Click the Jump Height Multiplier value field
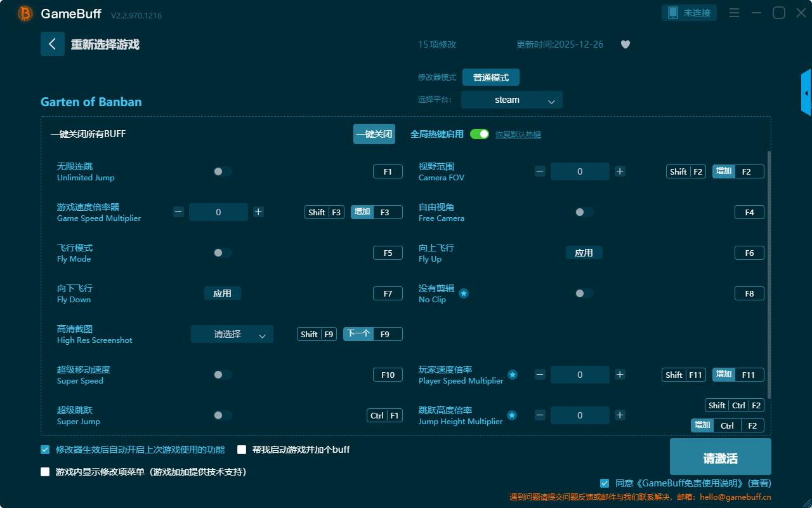Viewport: 812px width, 508px height. pyautogui.click(x=580, y=415)
